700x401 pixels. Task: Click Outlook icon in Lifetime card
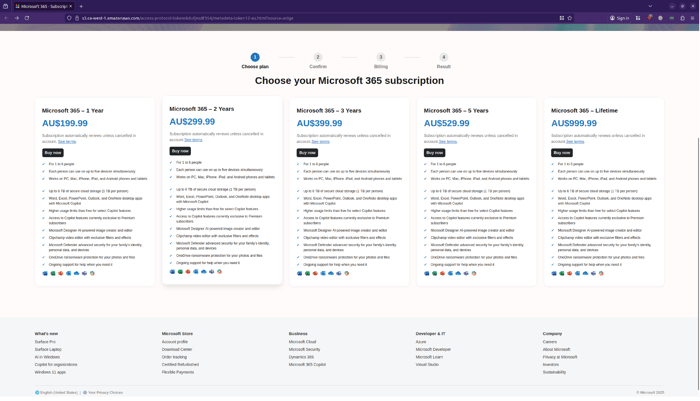tap(578, 273)
